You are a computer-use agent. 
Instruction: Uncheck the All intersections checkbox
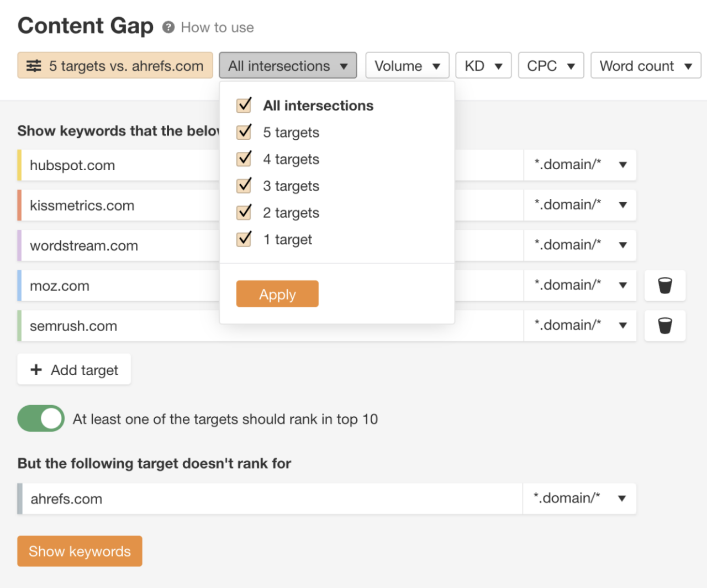pyautogui.click(x=244, y=105)
